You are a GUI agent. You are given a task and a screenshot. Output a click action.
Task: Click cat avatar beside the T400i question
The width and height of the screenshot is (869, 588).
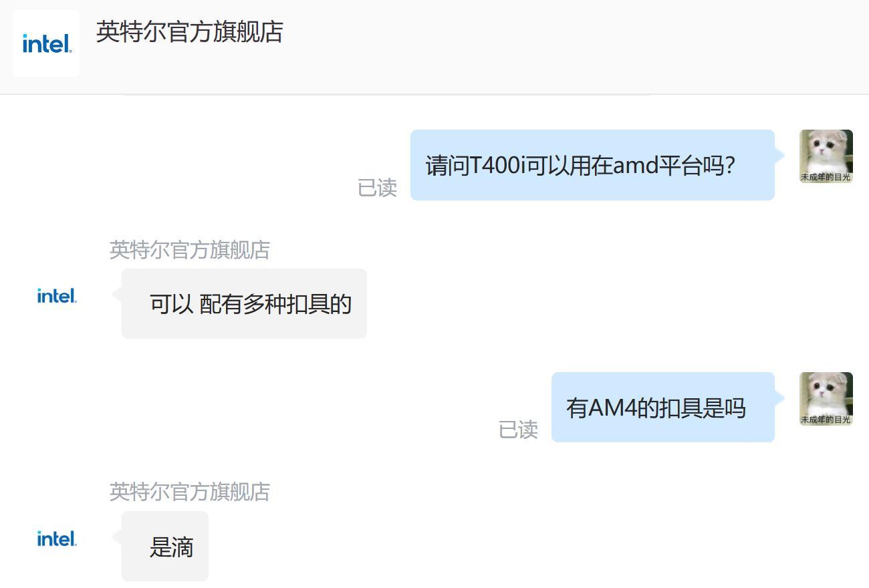click(826, 156)
